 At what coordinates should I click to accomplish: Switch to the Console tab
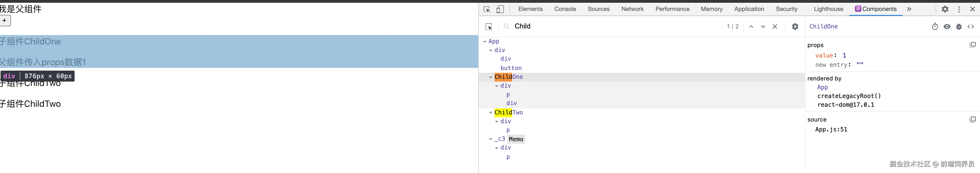point(565,9)
